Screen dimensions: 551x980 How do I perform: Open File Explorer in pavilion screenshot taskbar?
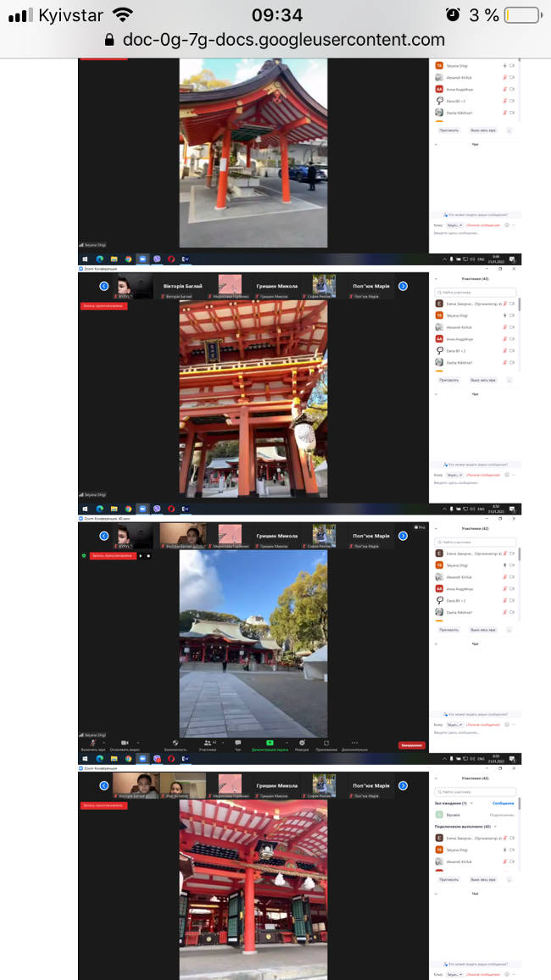(114, 259)
